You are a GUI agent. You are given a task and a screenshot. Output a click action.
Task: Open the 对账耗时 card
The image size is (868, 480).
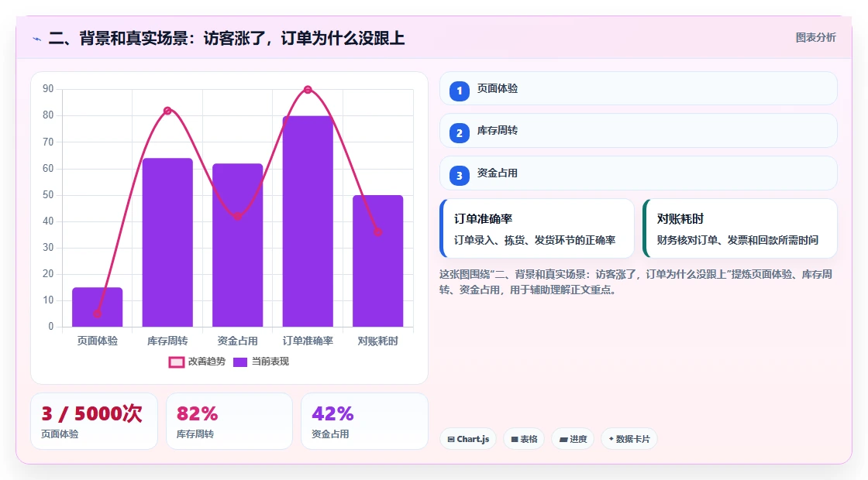coord(739,228)
